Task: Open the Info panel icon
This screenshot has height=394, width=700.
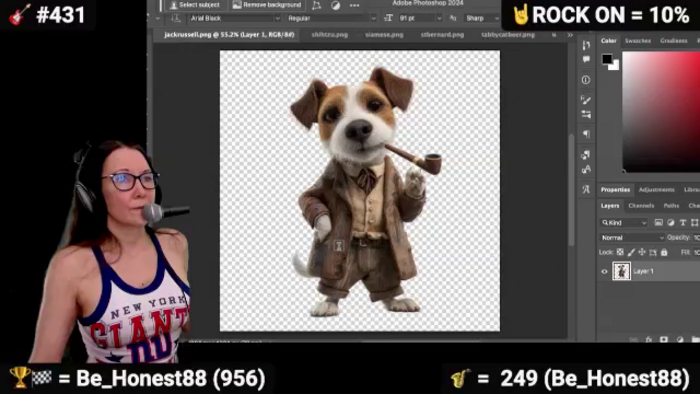Action: [x=586, y=80]
